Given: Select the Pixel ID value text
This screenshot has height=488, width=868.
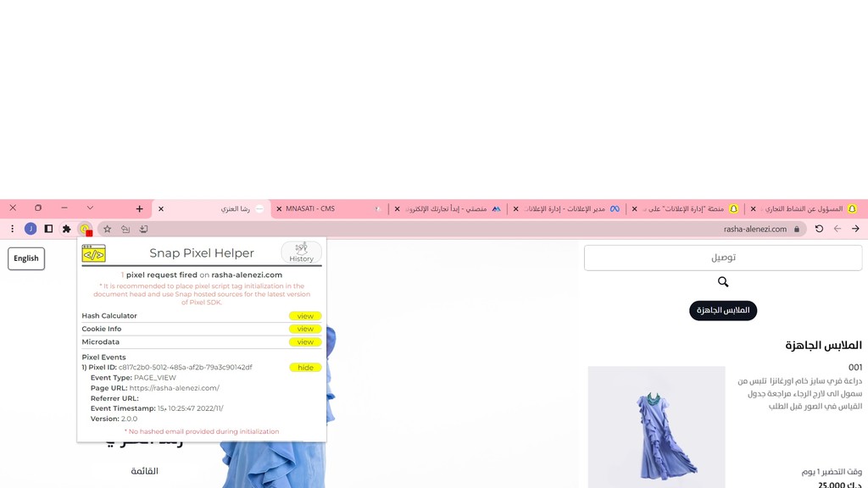Looking at the screenshot, I should (185, 368).
